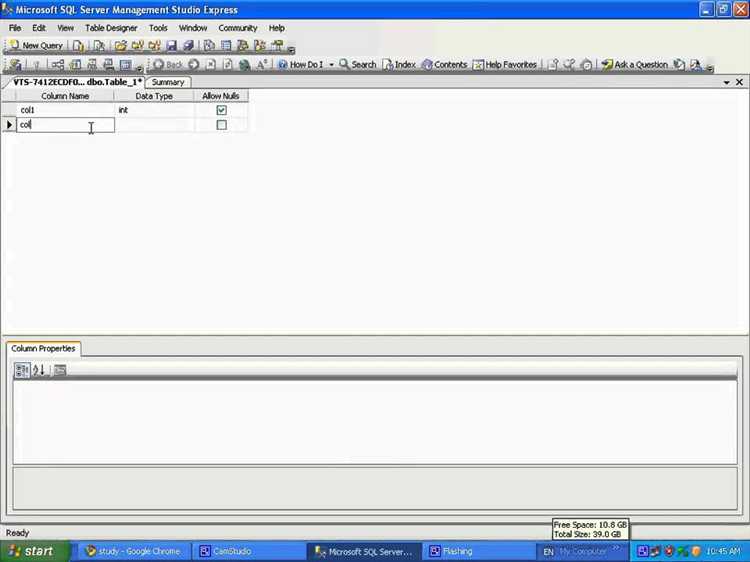The image size is (750, 562).
Task: Click the Set Primary Key icon
Action: [36, 65]
